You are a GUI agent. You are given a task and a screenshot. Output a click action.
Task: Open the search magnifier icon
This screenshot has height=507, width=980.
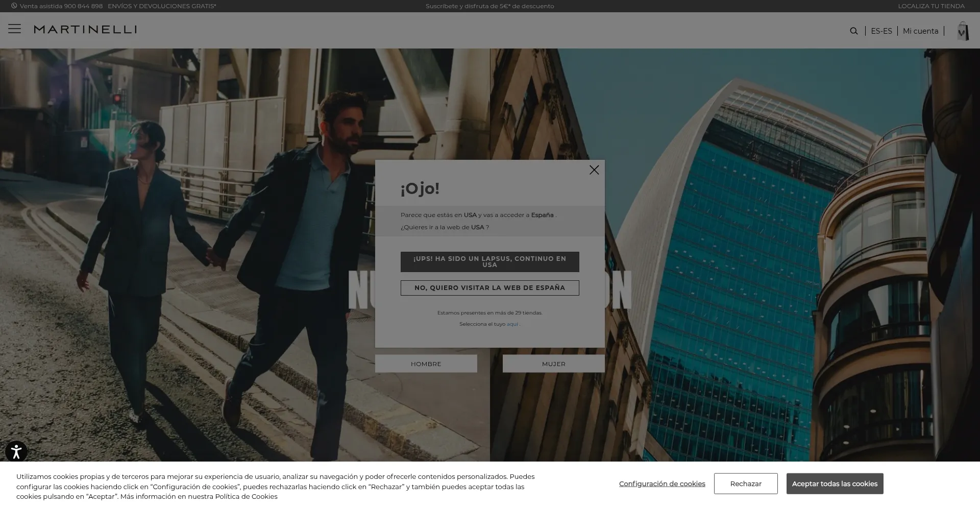coord(853,31)
